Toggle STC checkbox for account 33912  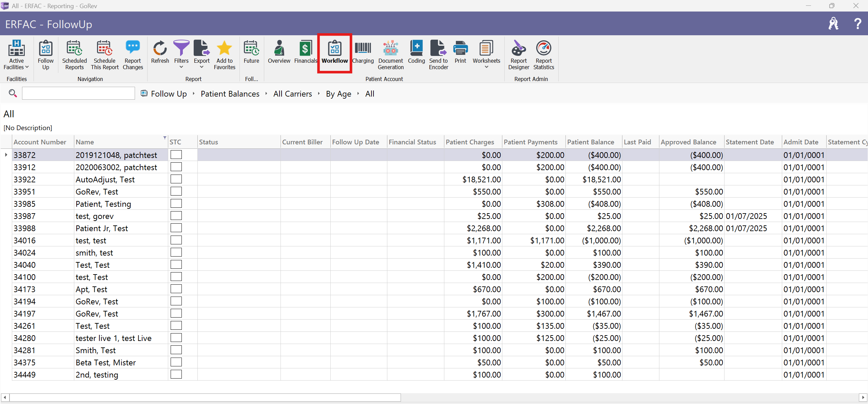tap(176, 167)
